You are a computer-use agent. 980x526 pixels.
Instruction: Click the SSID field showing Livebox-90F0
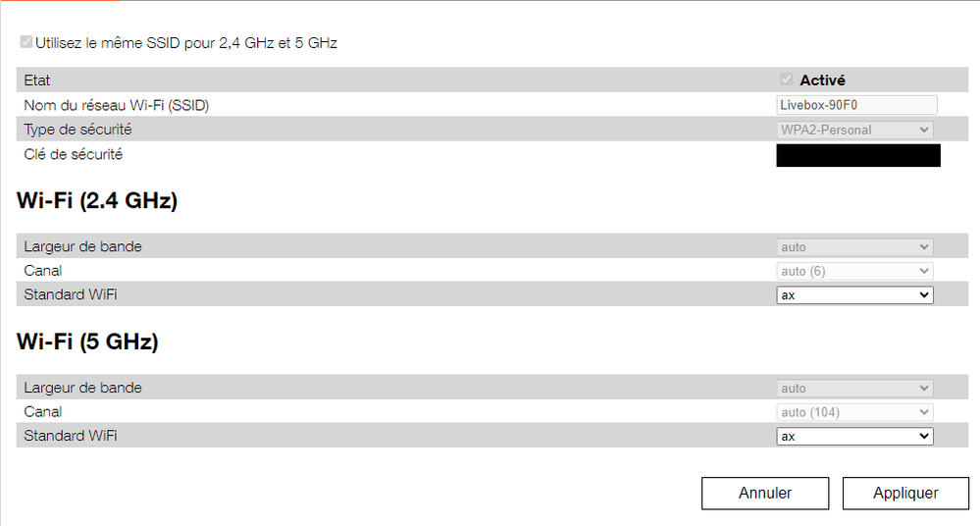click(855, 105)
